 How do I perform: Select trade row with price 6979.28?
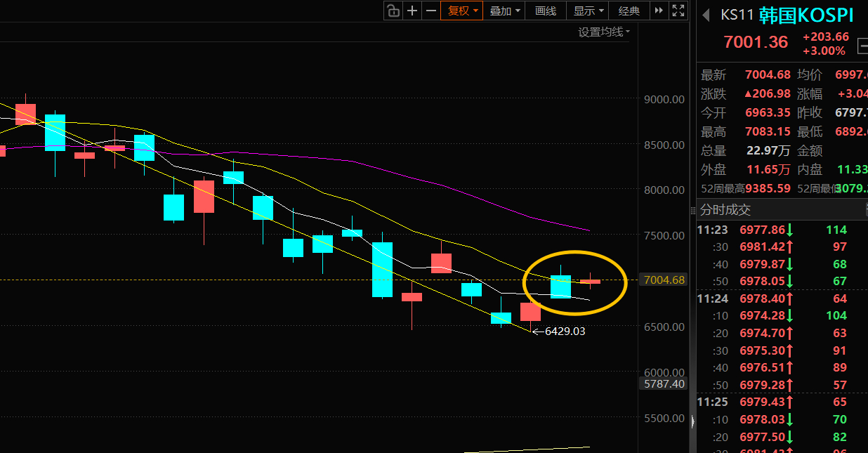(x=782, y=385)
